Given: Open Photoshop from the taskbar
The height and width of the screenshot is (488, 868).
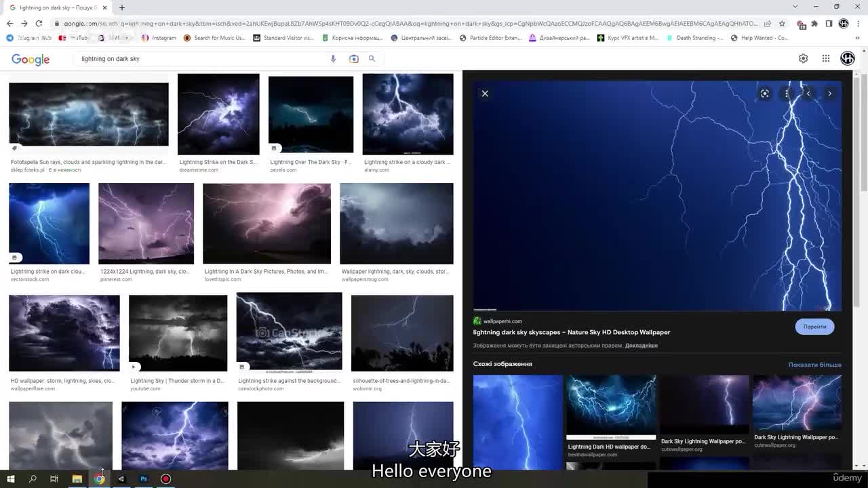Looking at the screenshot, I should [144, 479].
